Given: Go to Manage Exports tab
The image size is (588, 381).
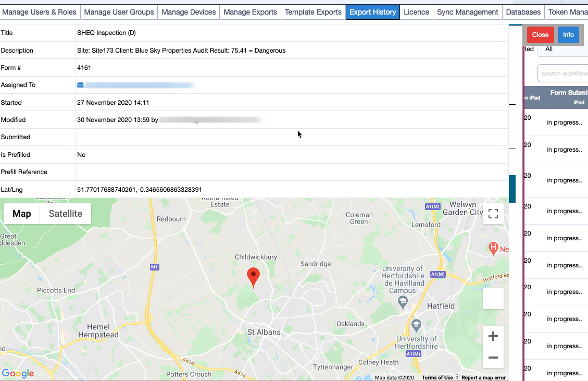Looking at the screenshot, I should [250, 12].
